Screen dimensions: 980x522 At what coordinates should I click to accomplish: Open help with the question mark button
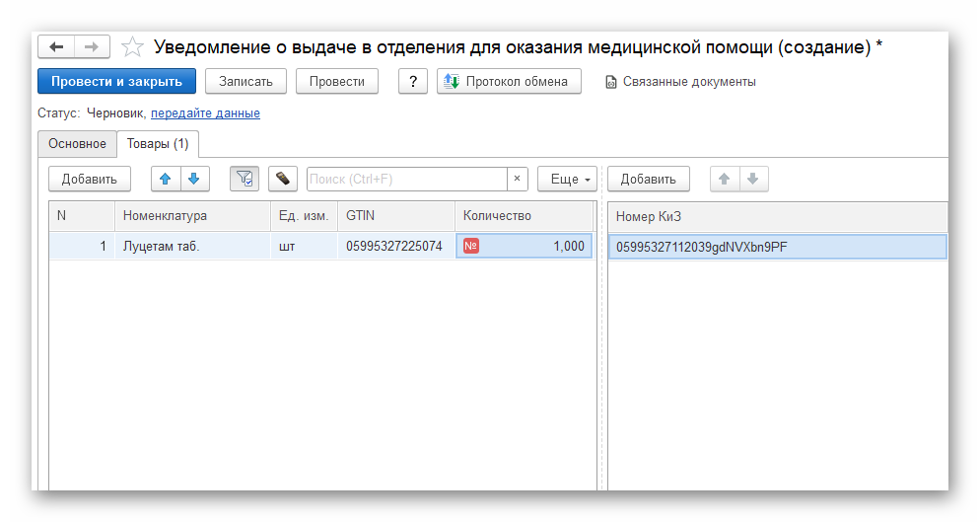coord(412,81)
